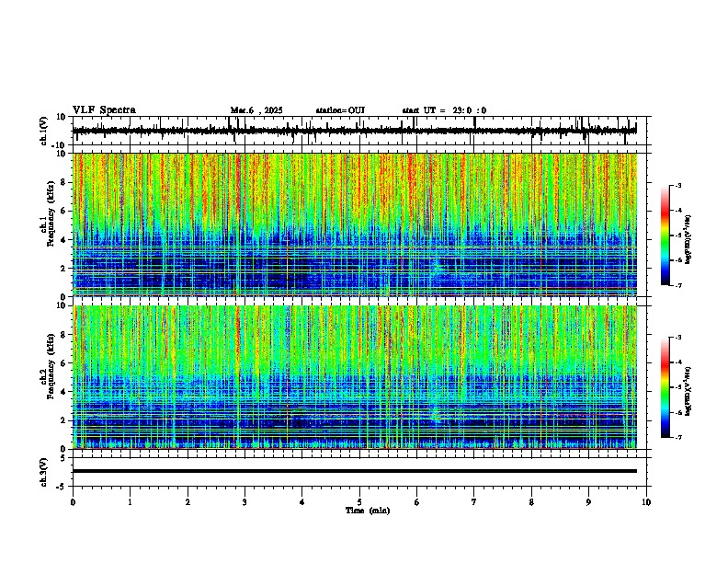The width and height of the screenshot is (728, 563).
Task: Click the ch.1 spectrogram image panel
Action: click(355, 224)
